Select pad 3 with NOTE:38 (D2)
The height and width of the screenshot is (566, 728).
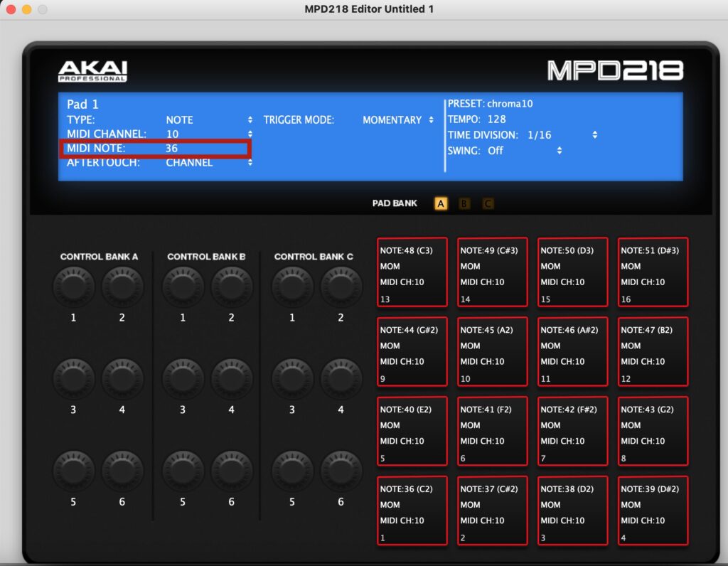[x=573, y=511]
